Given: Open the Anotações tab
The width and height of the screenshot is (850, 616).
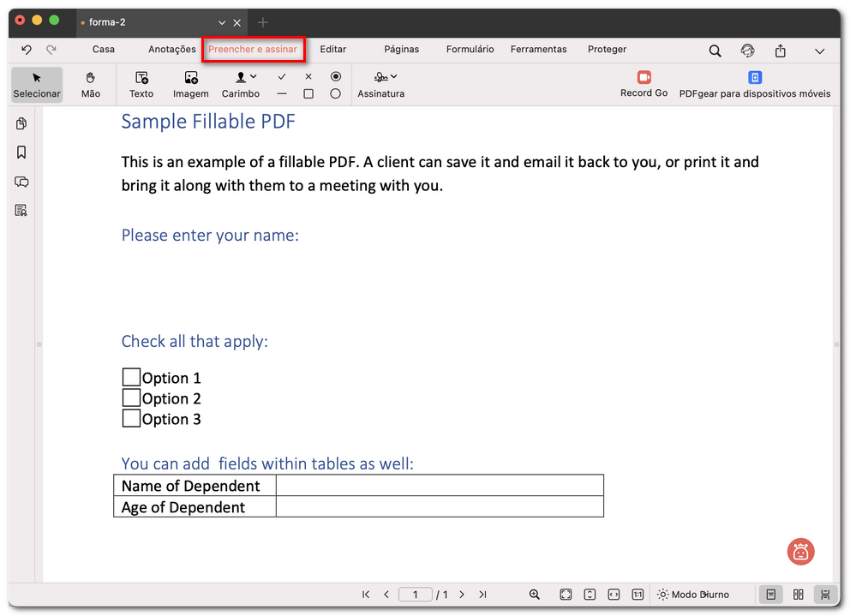Looking at the screenshot, I should point(172,50).
